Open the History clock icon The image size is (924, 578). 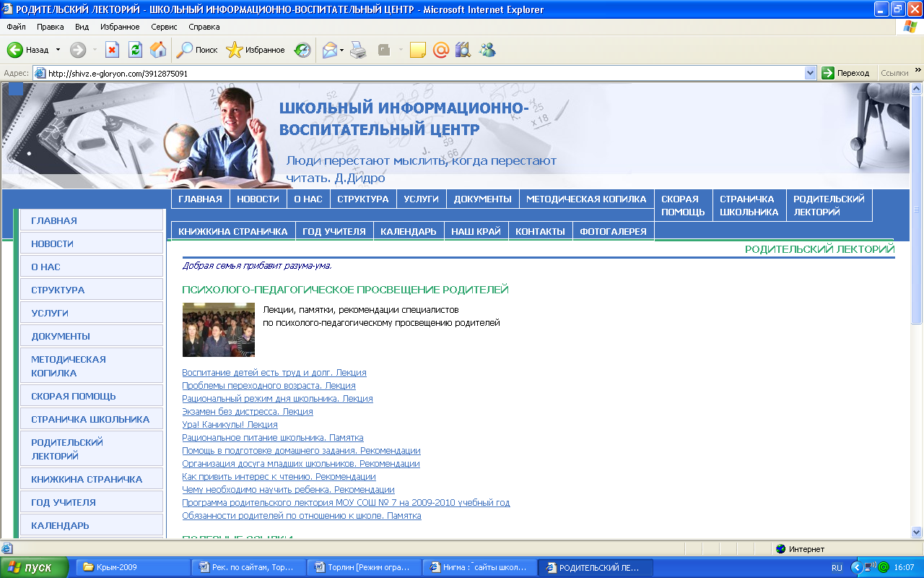point(302,50)
